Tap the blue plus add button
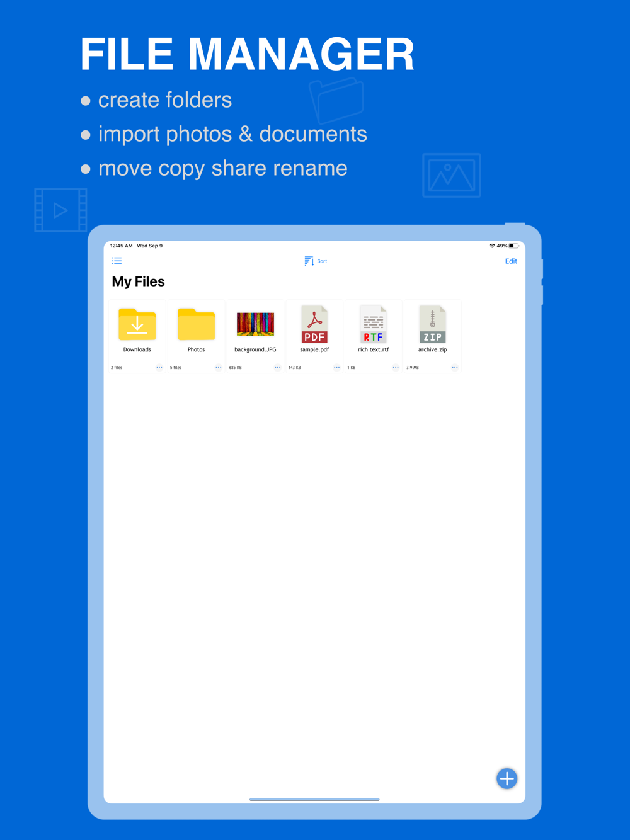Image resolution: width=630 pixels, height=840 pixels. [507, 778]
